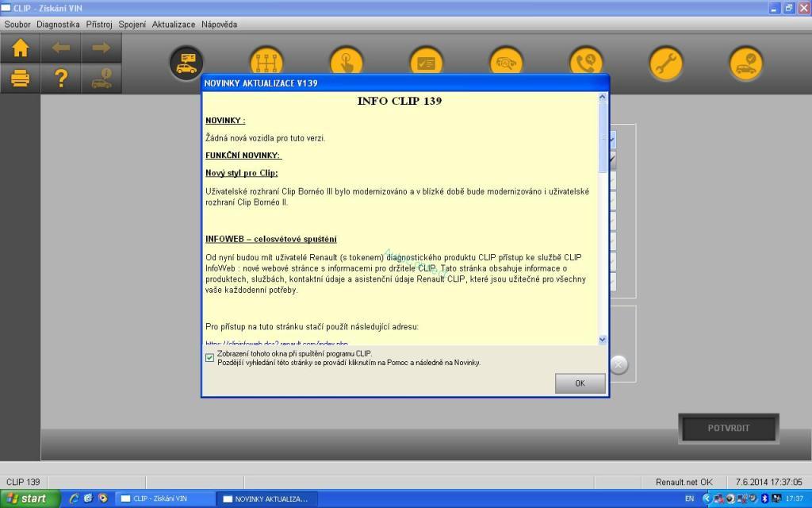Open Internet Explorer from quick launch
Viewport: 812px width, 508px height.
tap(74, 498)
